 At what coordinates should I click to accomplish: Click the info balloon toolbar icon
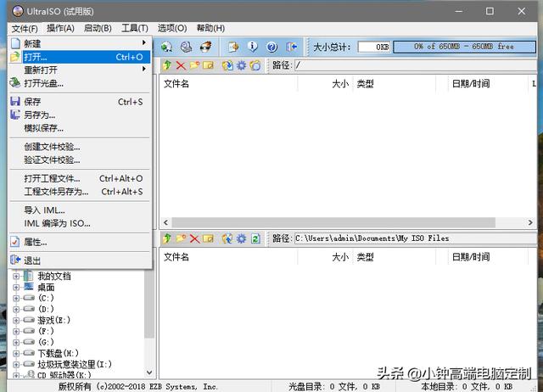tap(253, 47)
